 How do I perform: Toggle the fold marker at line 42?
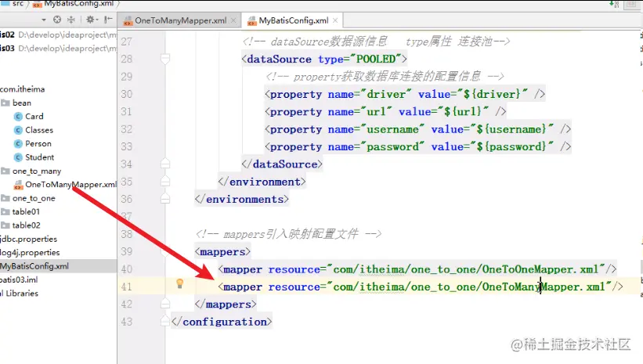pyautogui.click(x=165, y=304)
